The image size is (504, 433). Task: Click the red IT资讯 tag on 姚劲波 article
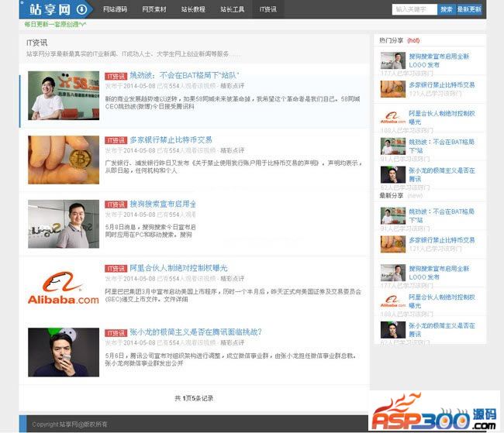116,76
